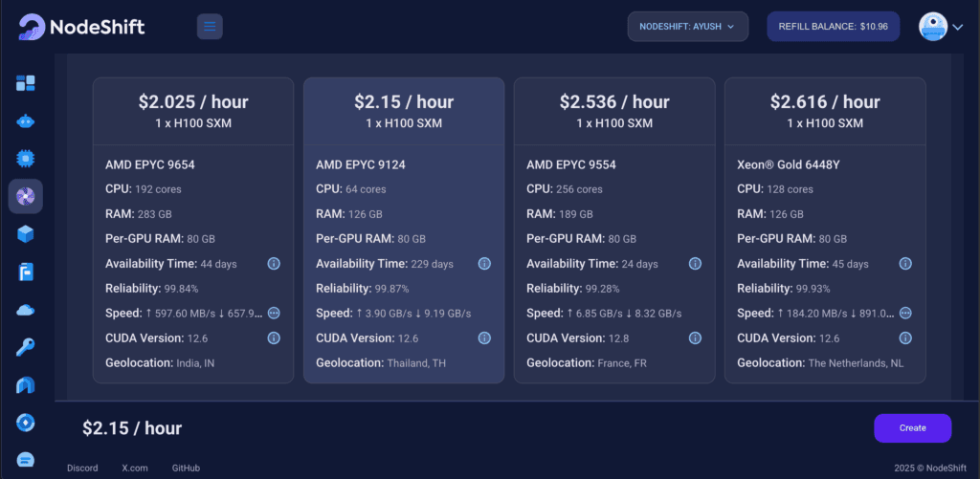This screenshot has width=980, height=479.
Task: Click the '256 cores' CPU value
Action: tap(577, 189)
